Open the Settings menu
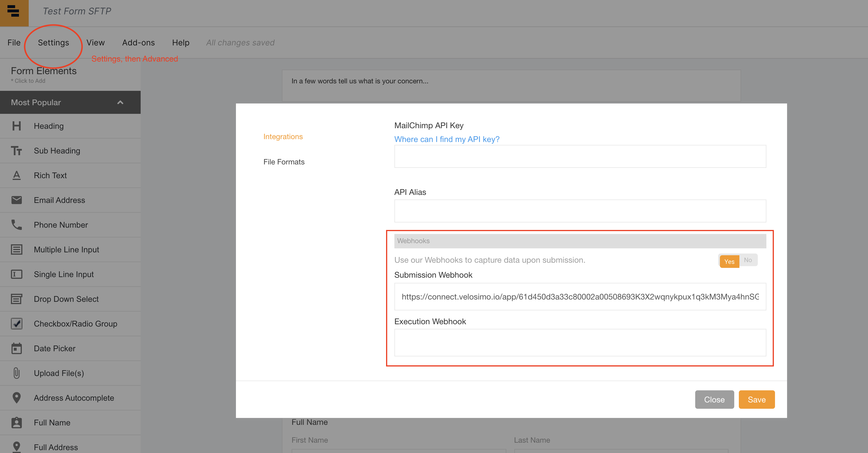The height and width of the screenshot is (453, 868). [53, 43]
